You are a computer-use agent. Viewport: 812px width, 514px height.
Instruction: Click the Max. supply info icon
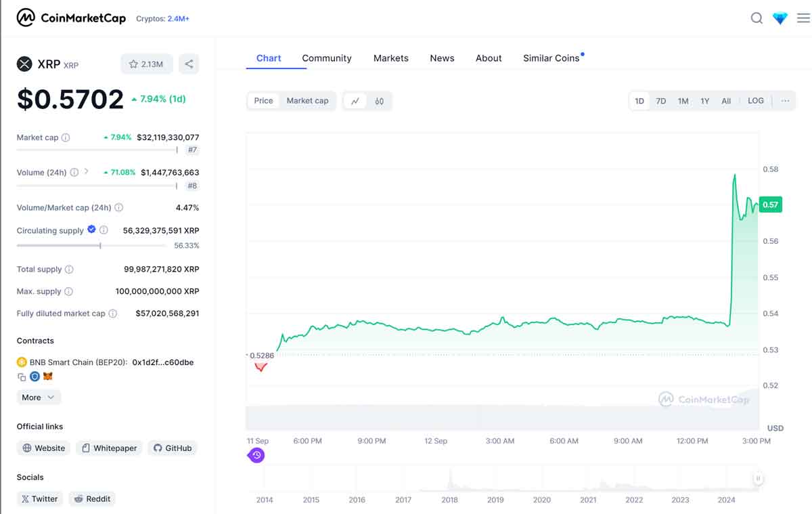click(x=68, y=292)
